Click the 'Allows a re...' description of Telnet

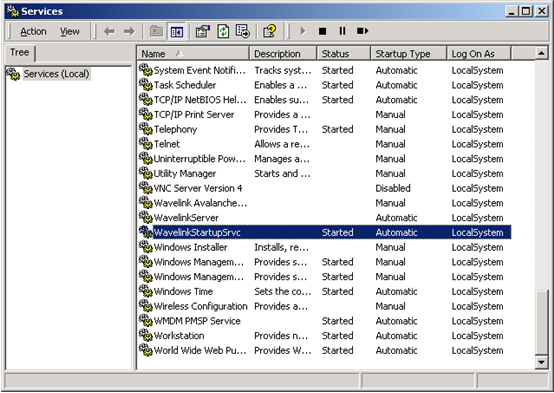click(282, 144)
